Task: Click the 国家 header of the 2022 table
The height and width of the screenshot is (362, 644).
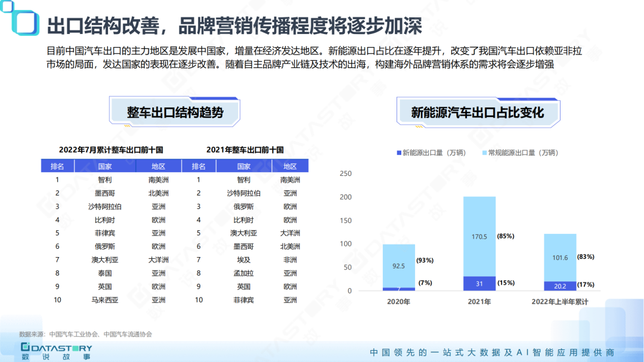Action: (x=105, y=166)
